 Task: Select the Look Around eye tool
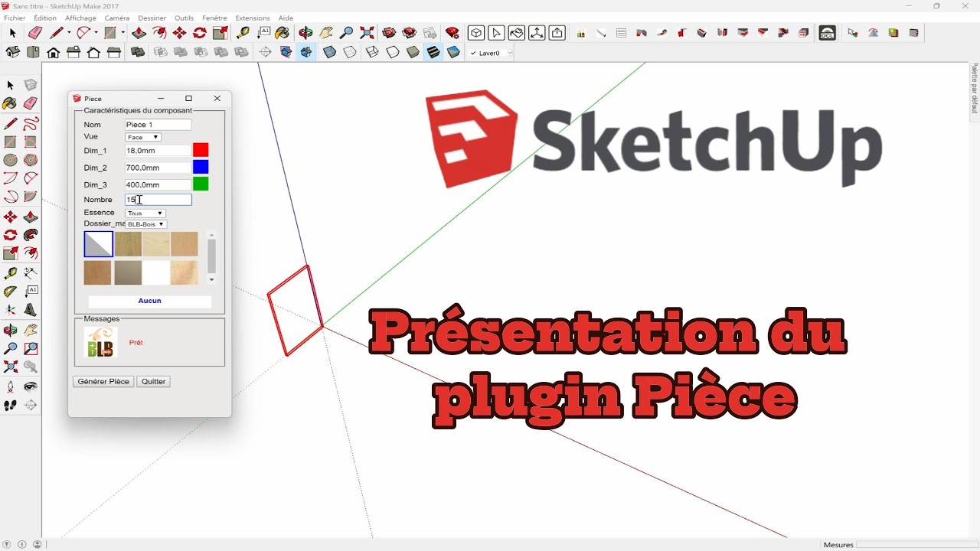pos(31,386)
